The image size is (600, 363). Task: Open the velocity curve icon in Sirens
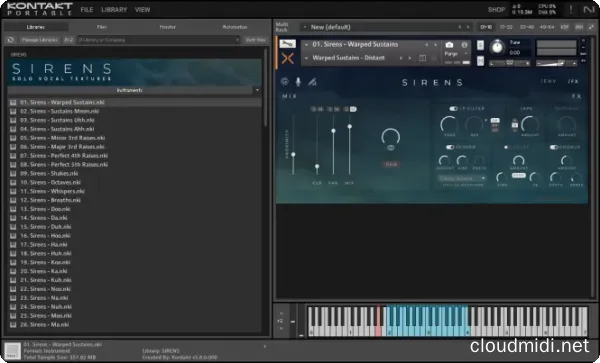click(312, 81)
